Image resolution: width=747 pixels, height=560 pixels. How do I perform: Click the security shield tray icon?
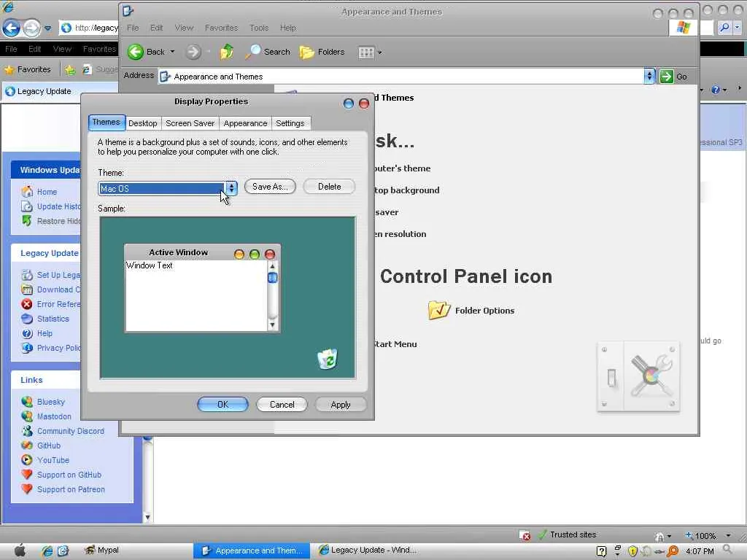pyautogui.click(x=632, y=551)
